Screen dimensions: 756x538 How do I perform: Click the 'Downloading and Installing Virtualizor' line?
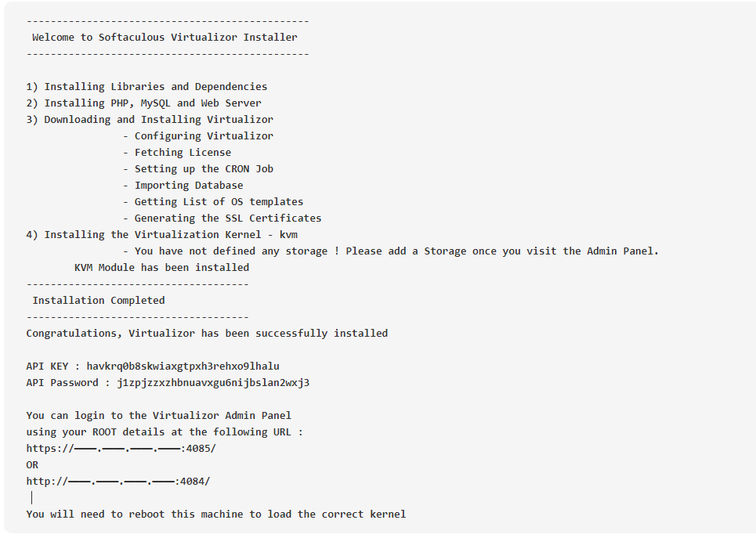point(150,120)
